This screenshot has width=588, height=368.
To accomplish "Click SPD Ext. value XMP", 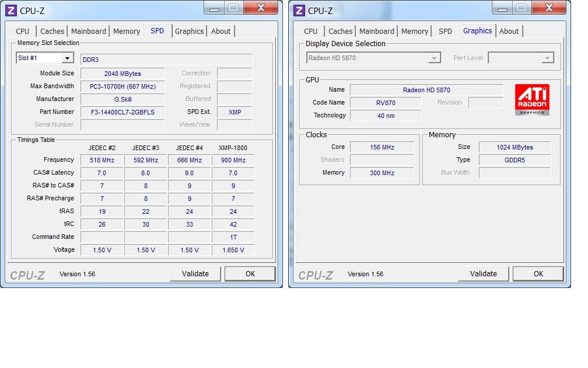I will (x=235, y=112).
